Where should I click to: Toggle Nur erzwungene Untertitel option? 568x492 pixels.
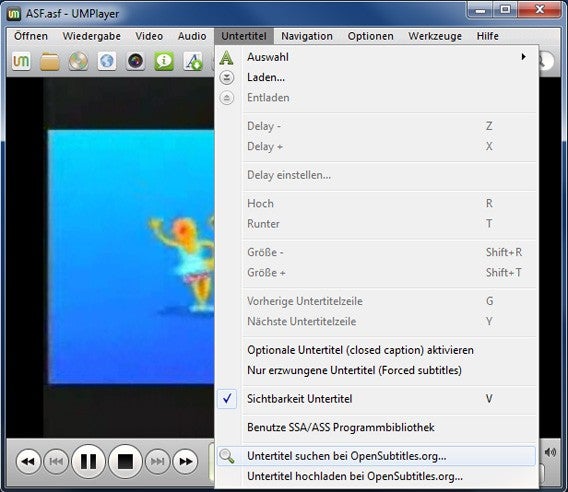[376, 371]
